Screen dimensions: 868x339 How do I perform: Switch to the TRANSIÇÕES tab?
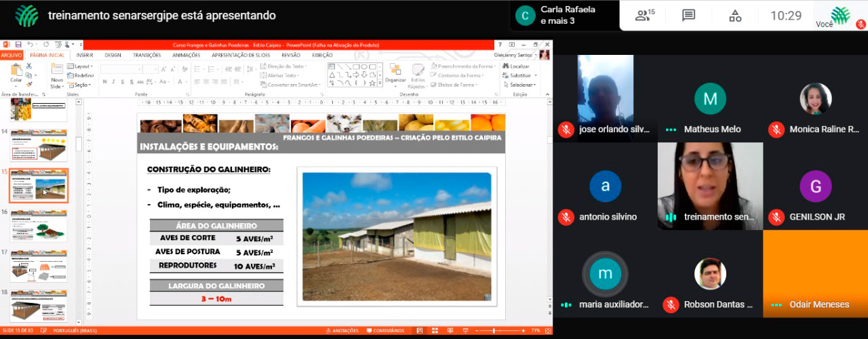pyautogui.click(x=146, y=55)
